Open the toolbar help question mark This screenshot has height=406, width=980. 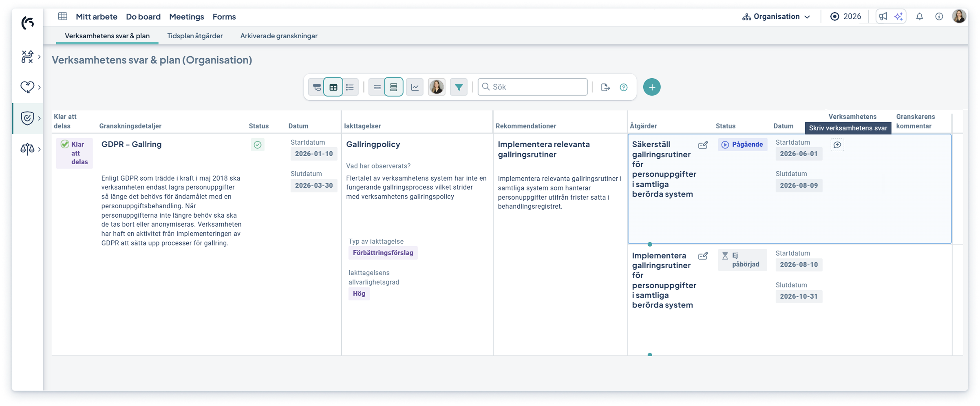point(624,87)
